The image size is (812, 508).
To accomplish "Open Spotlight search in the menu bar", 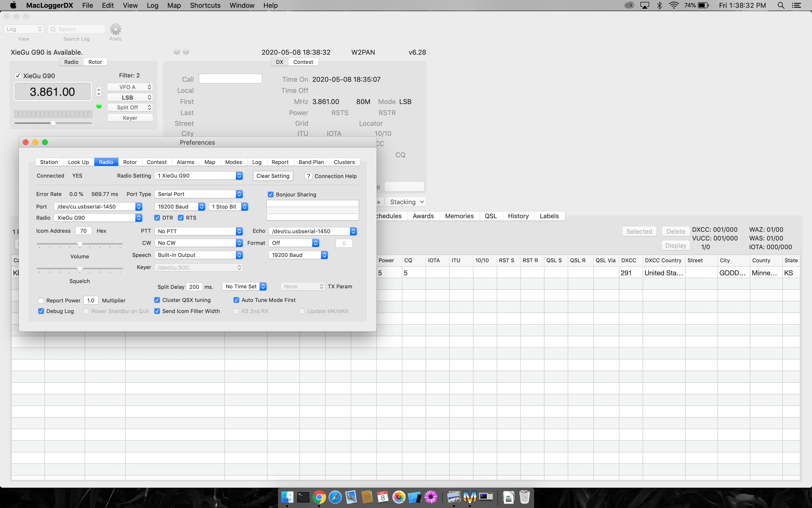I will (781, 5).
